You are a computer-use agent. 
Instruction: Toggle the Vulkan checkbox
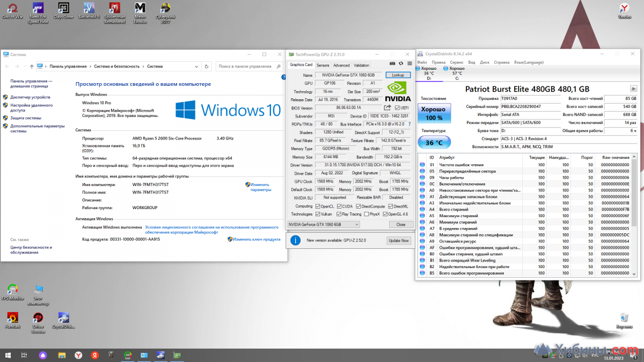[317, 214]
